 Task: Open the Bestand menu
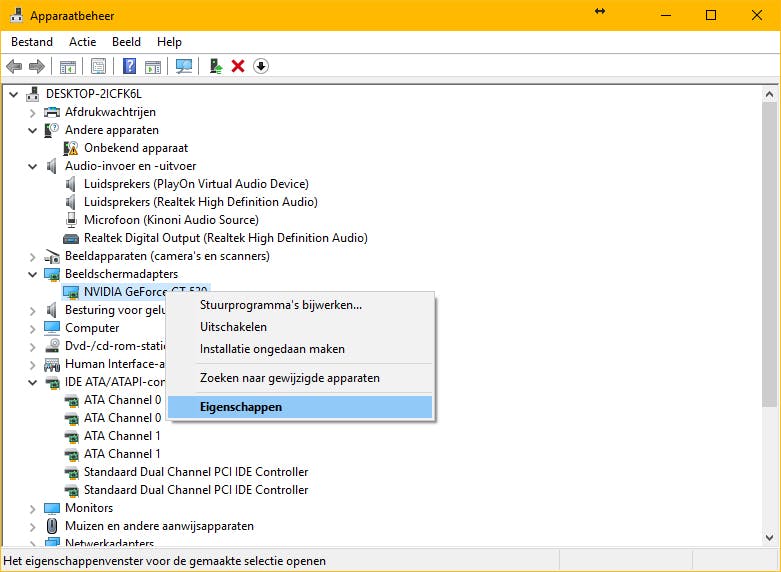(32, 42)
